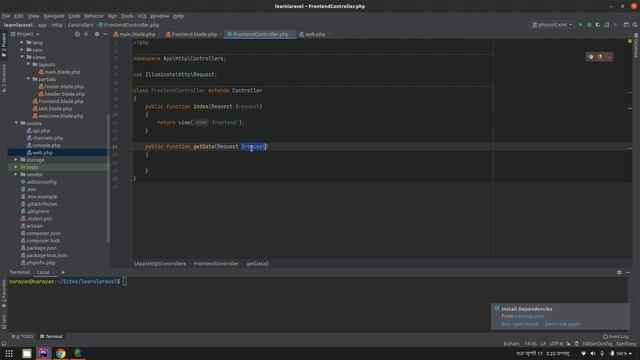Open the VCS menu
The width and height of the screenshot is (640, 360).
(142, 16)
